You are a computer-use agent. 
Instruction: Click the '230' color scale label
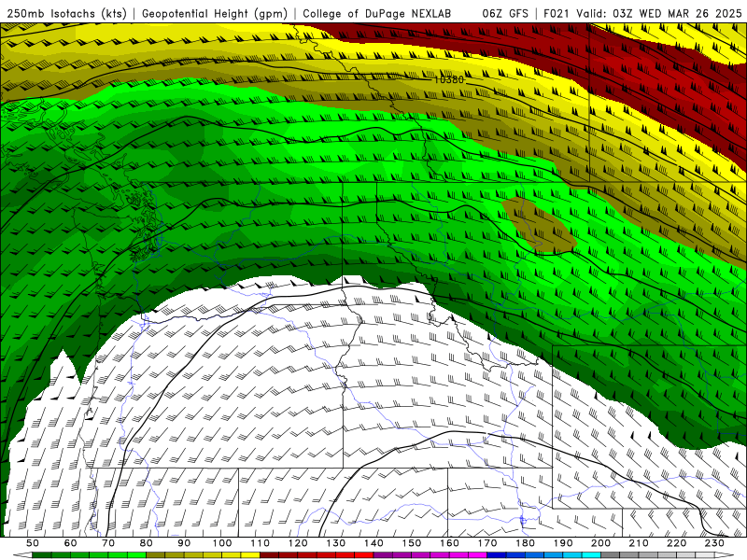coord(714,543)
